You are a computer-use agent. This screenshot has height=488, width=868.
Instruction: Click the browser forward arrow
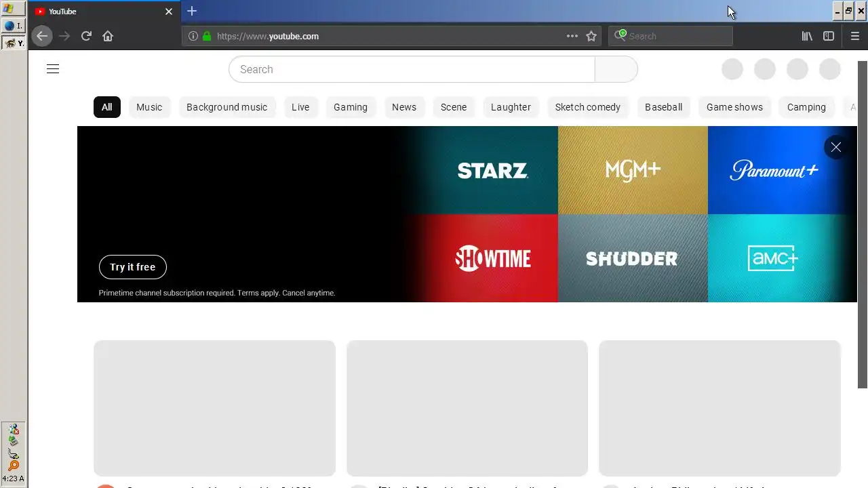[64, 36]
